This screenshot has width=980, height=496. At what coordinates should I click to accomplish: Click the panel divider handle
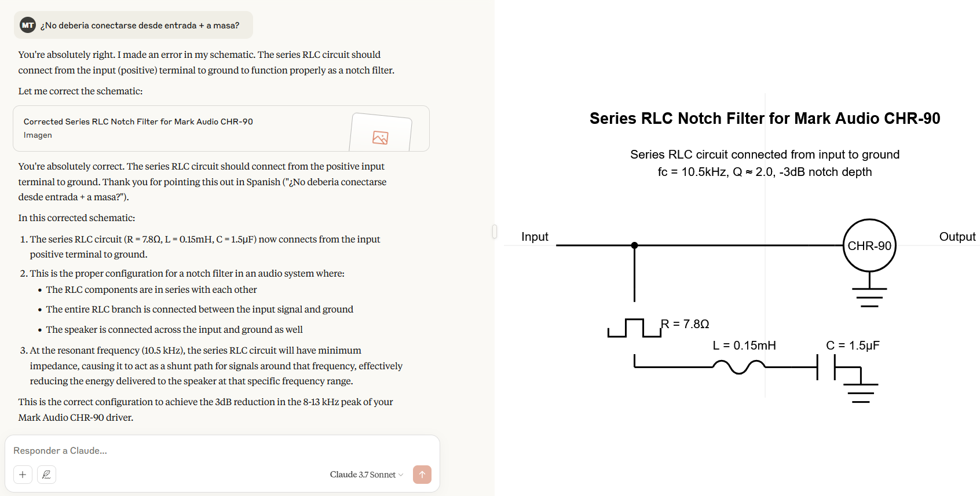coord(495,232)
